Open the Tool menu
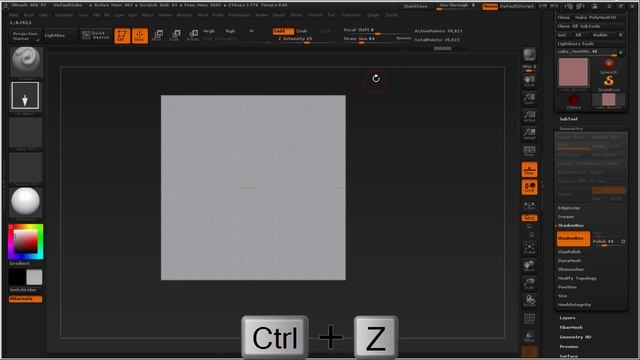640x360 pixels. coord(331,15)
